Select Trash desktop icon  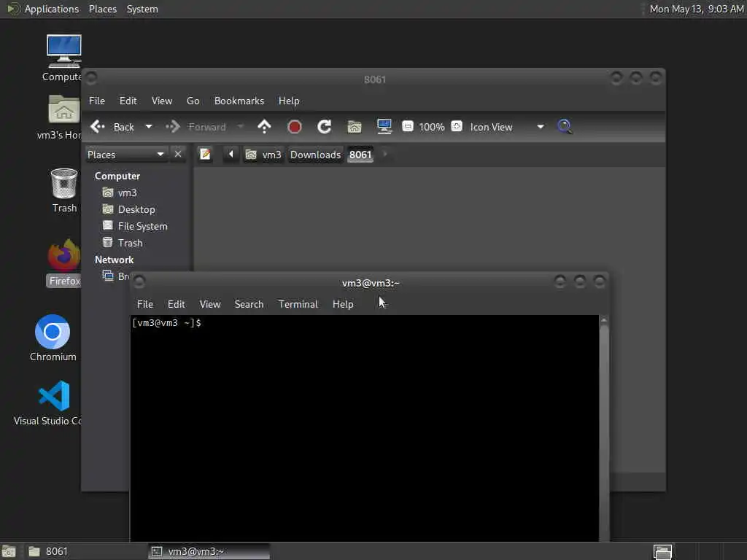[x=64, y=190]
